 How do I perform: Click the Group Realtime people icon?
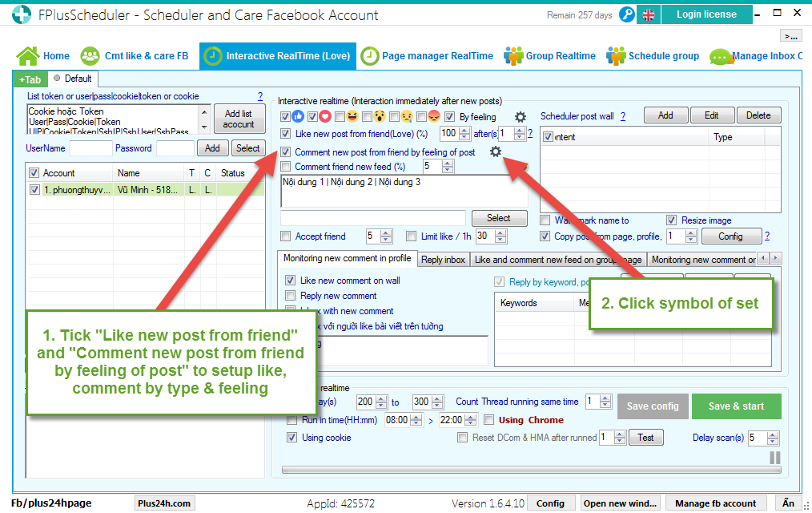tap(513, 56)
